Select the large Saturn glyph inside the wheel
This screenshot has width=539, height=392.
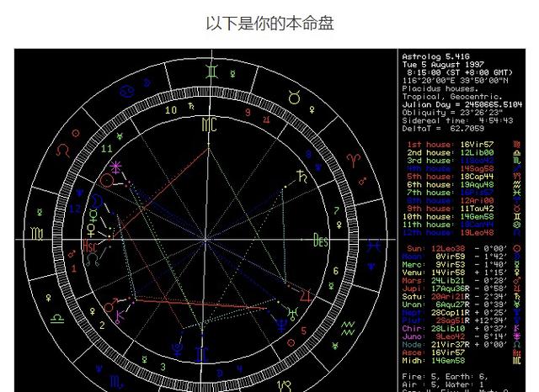pos(302,177)
